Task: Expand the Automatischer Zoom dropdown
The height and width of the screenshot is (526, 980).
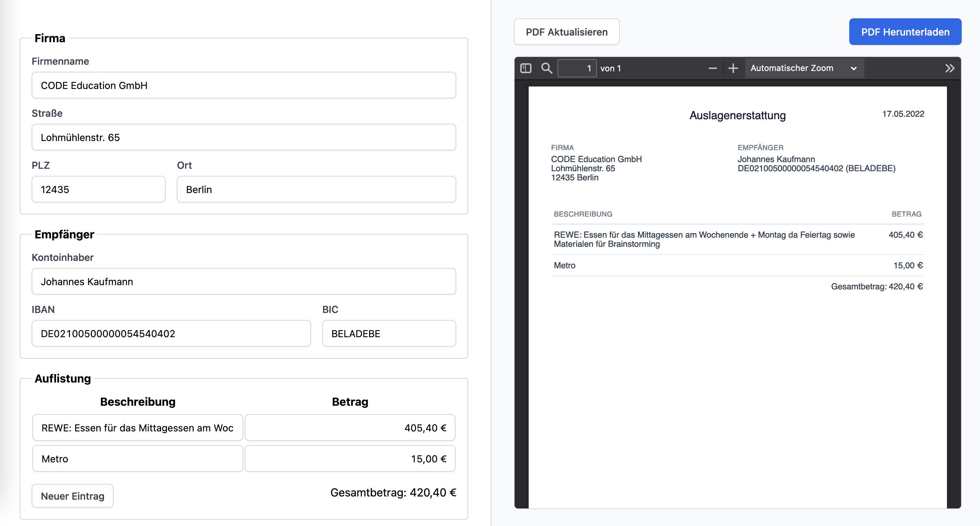Action: [x=804, y=68]
